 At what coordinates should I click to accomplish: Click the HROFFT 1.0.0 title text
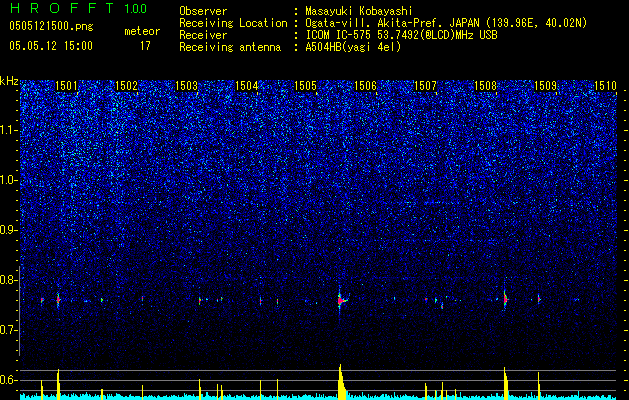[x=78, y=8]
